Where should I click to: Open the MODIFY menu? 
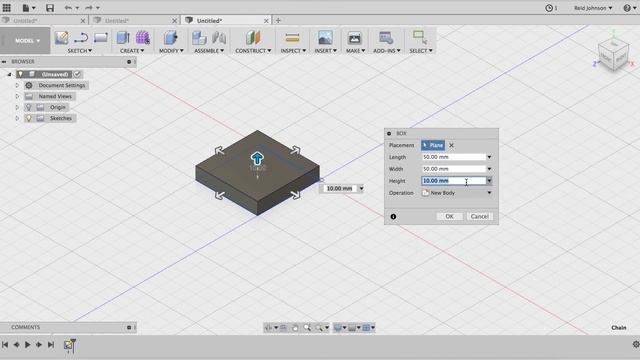point(171,51)
